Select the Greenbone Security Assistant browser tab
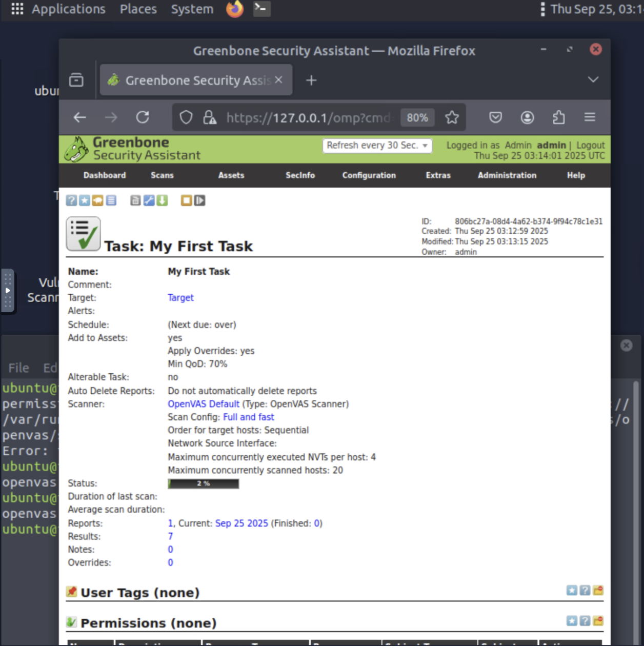The width and height of the screenshot is (644, 649). pos(196,80)
